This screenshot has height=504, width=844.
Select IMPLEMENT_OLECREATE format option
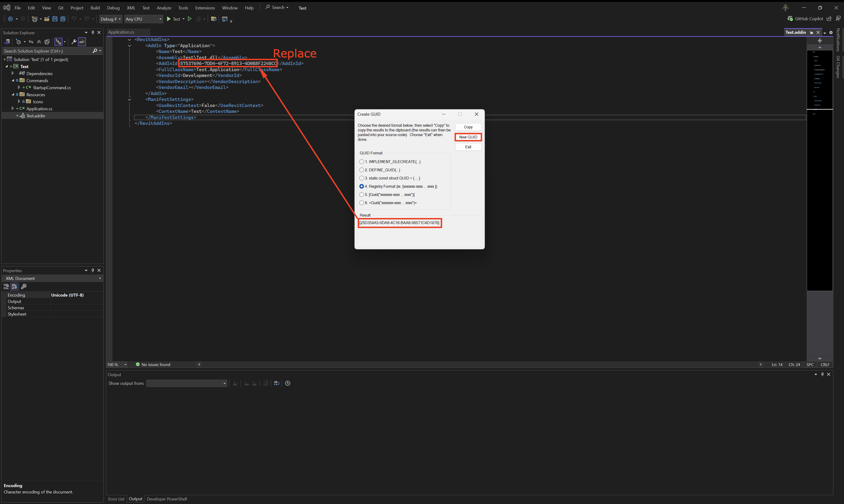click(x=361, y=162)
